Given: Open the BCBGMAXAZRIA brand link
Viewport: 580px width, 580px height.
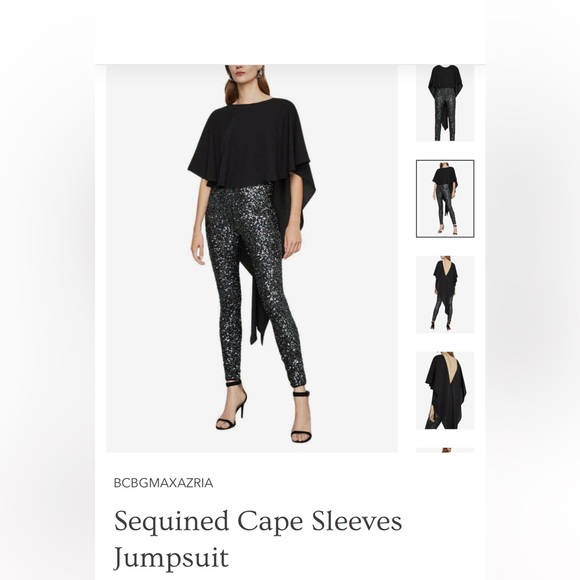Looking at the screenshot, I should click(163, 483).
